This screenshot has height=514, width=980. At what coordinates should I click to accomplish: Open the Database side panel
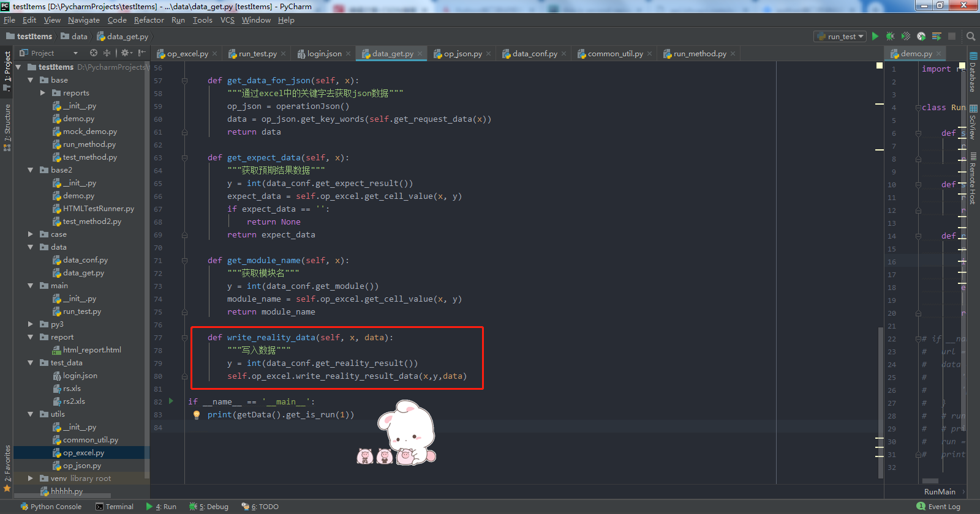[973, 72]
